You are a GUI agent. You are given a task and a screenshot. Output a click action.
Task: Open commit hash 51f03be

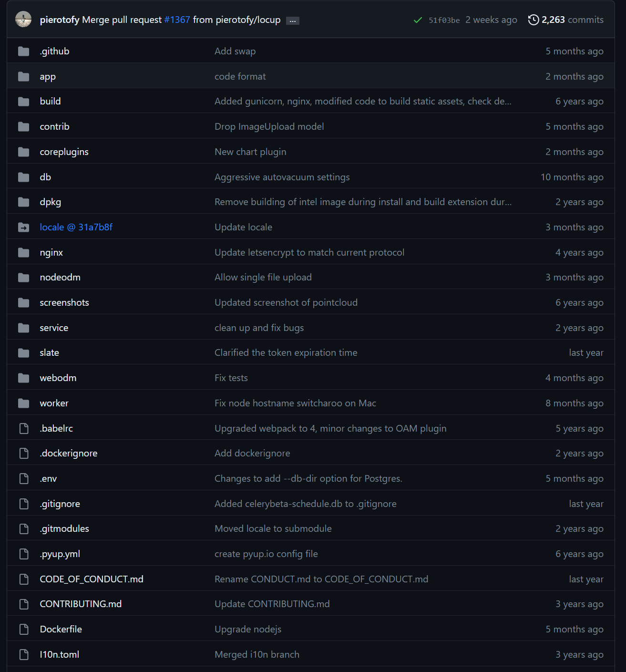click(444, 20)
